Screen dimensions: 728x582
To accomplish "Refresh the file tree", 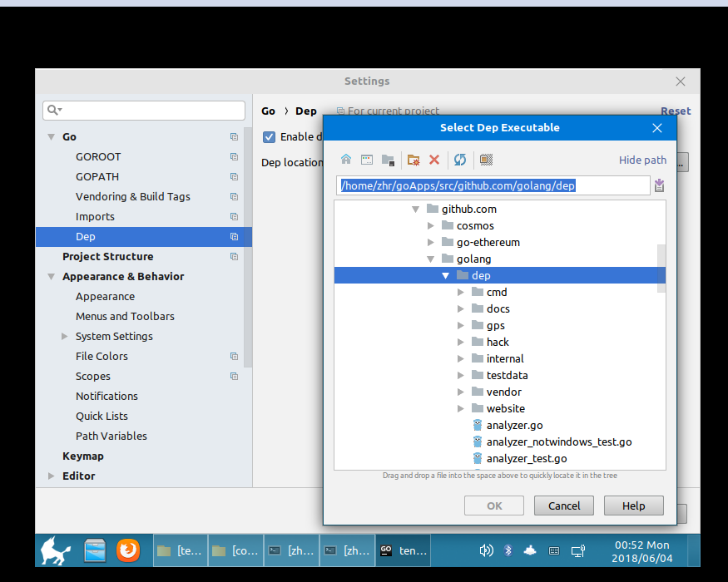I will pyautogui.click(x=460, y=160).
